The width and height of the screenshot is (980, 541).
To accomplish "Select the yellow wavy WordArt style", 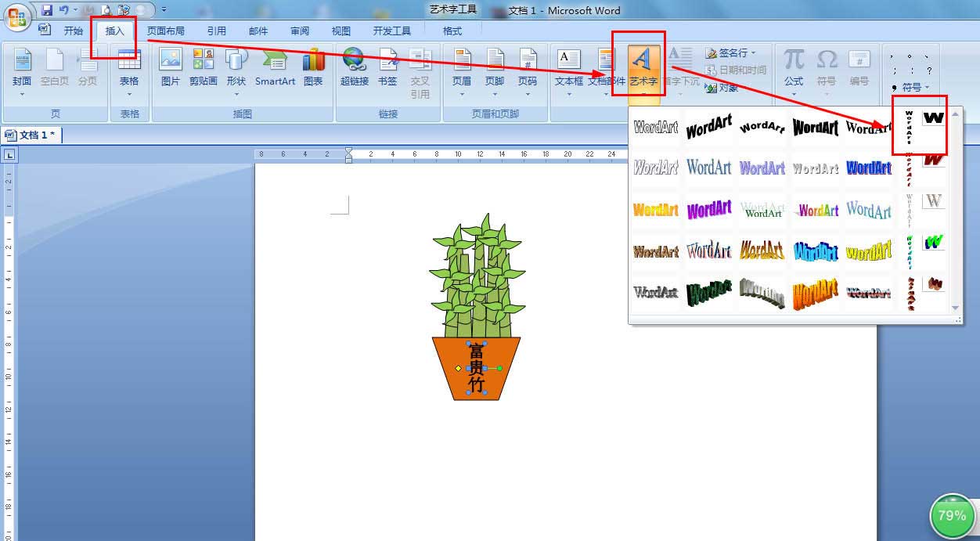I will pyautogui.click(x=869, y=252).
